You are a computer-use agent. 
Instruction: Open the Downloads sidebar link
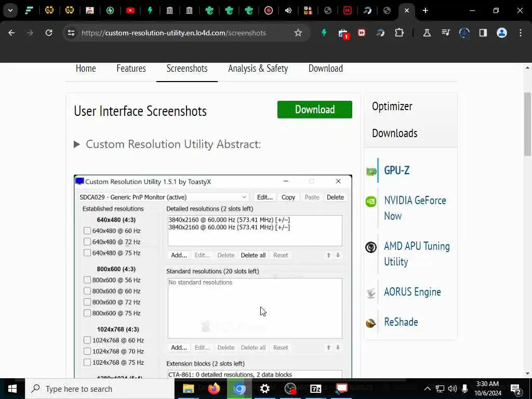(x=395, y=133)
